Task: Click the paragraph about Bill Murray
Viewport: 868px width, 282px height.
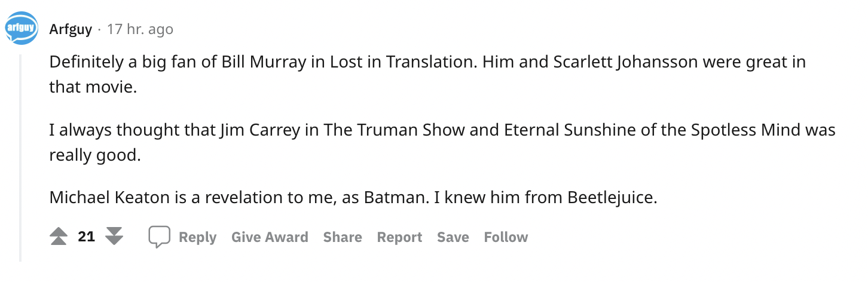Action: pyautogui.click(x=427, y=75)
